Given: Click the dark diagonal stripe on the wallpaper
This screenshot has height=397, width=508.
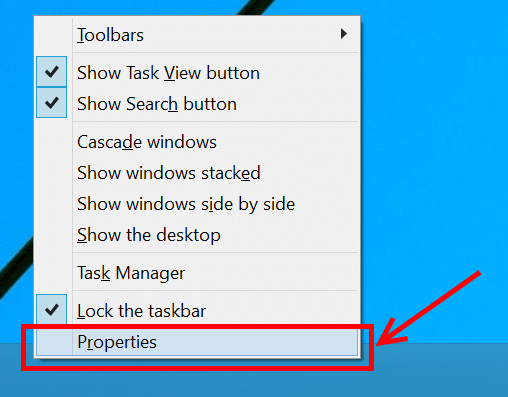Looking at the screenshot, I should [x=255, y=7].
